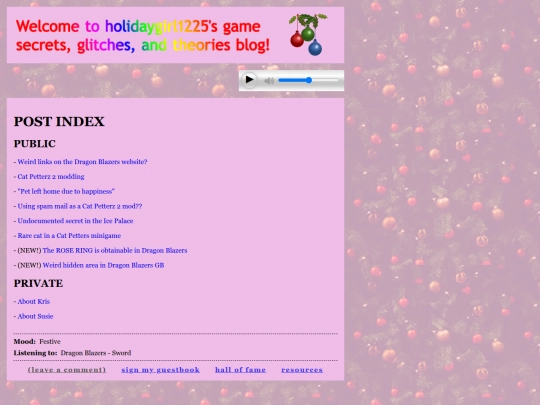Open 'Rare cat in a Cat Petters minigame'
The image size is (540, 405).
[69, 236]
